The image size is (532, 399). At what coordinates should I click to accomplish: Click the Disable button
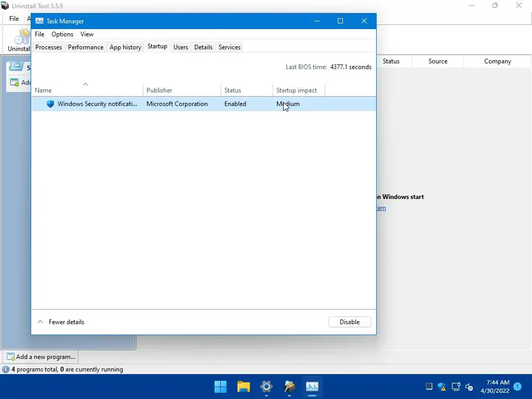(350, 322)
